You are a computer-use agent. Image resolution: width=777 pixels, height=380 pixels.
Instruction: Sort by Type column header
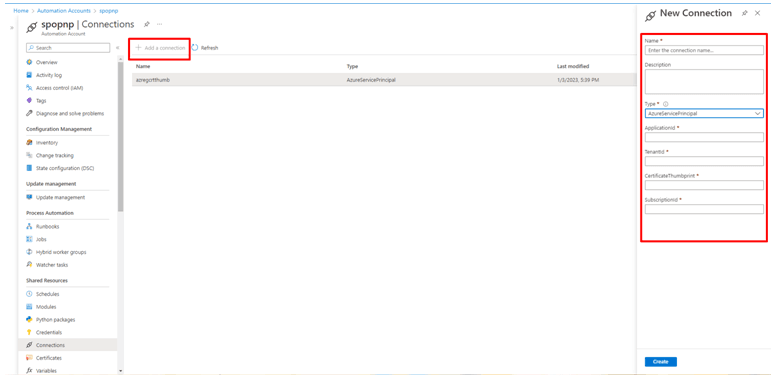[352, 66]
